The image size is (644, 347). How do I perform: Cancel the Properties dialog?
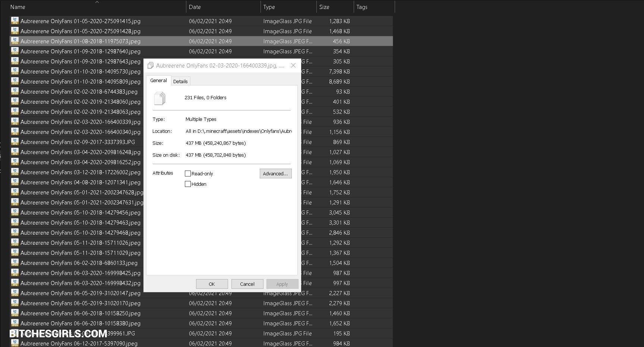247,284
